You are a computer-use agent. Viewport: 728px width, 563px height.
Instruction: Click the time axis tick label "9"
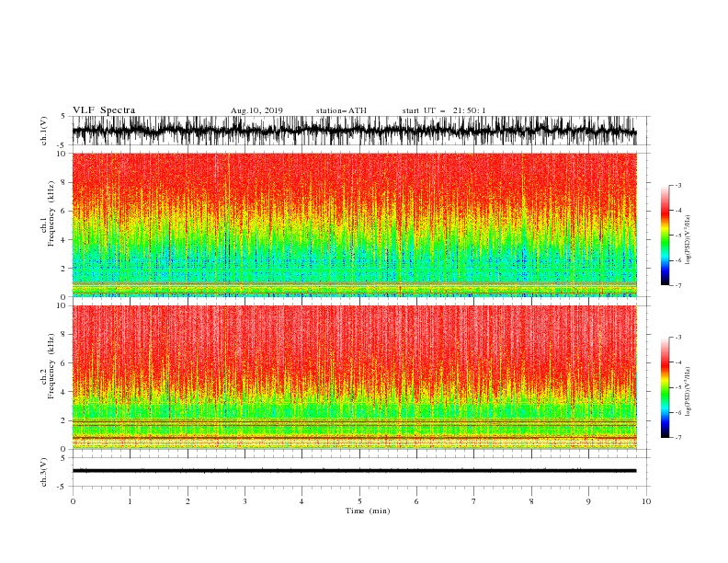[588, 501]
